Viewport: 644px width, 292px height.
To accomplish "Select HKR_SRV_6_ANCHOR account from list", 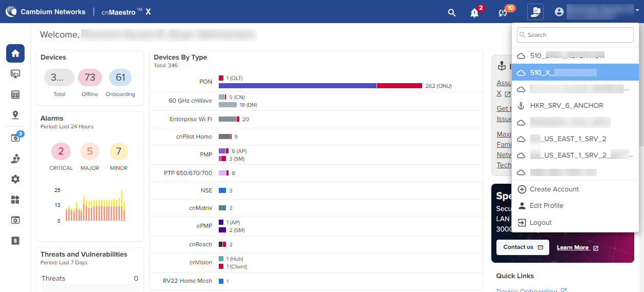I will (x=566, y=106).
